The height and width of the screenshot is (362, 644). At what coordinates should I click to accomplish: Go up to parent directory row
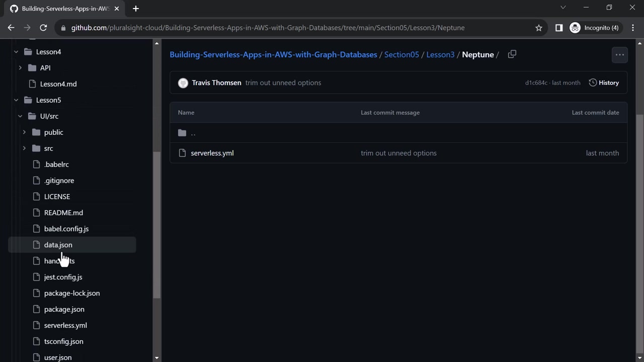398,133
